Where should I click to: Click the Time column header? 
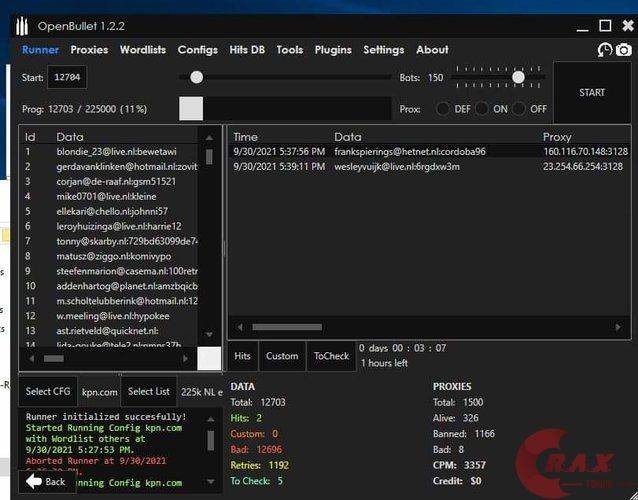245,137
